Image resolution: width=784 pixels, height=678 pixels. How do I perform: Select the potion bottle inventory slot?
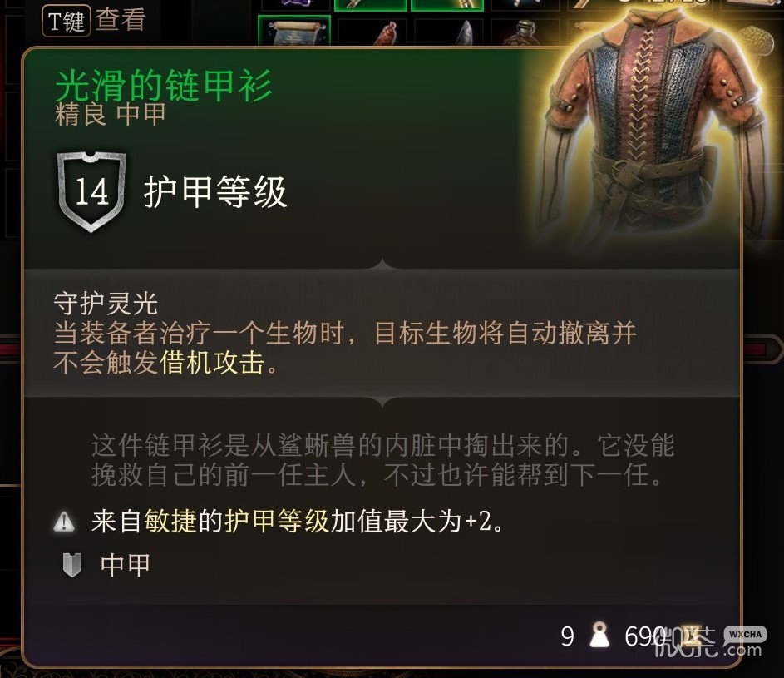525,33
